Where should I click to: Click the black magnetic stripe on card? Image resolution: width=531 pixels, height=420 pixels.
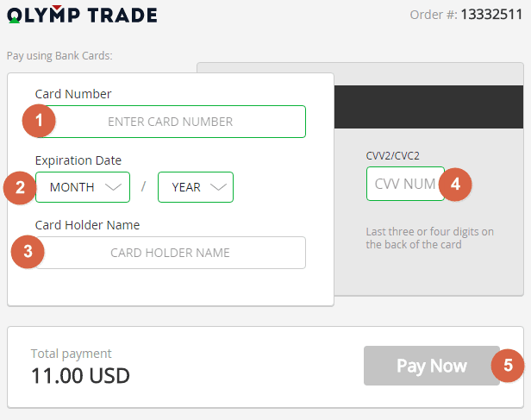tap(428, 107)
